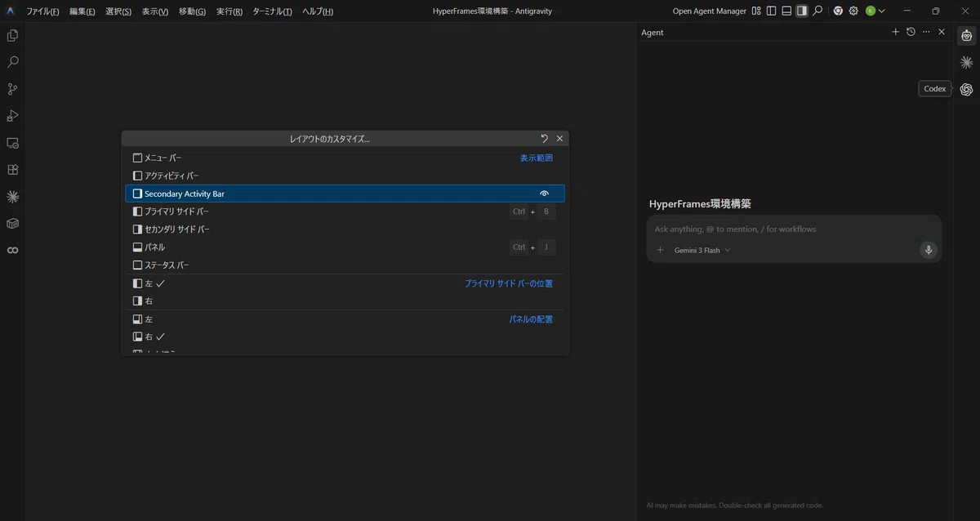Click the magnifier search icon in the title bar

pos(817,11)
